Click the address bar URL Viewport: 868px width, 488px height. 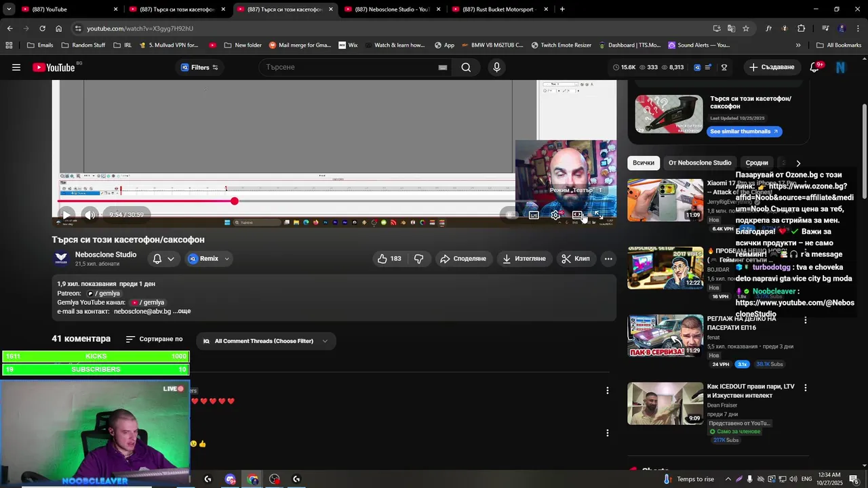pyautogui.click(x=140, y=28)
